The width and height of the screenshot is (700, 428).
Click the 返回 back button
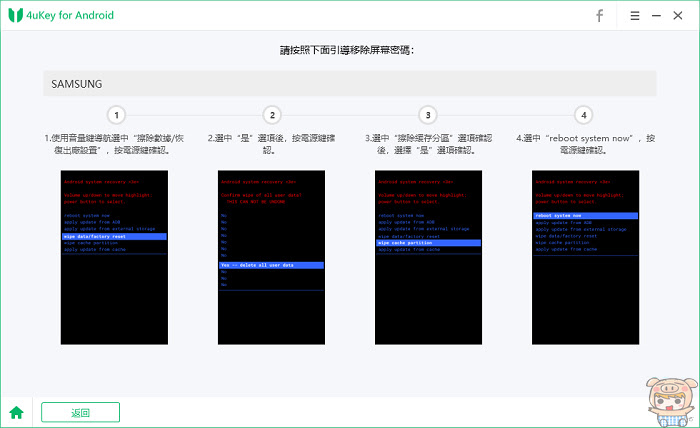80,412
